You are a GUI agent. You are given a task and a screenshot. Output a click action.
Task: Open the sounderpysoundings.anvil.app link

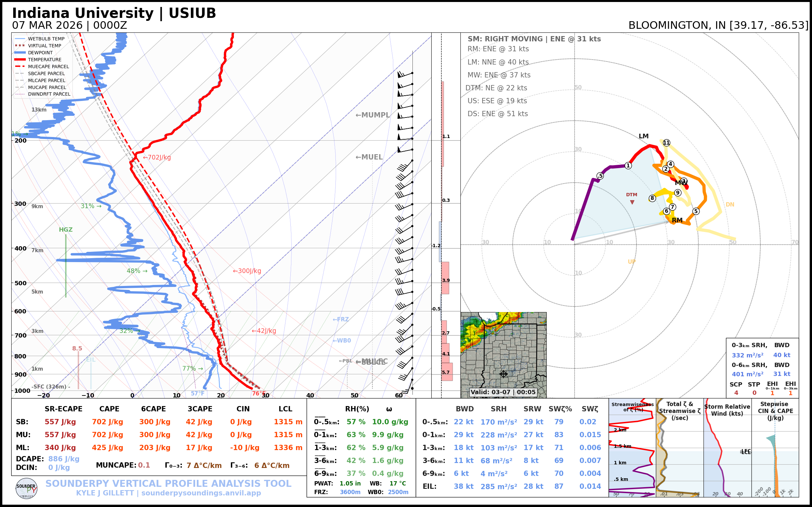coord(201,493)
